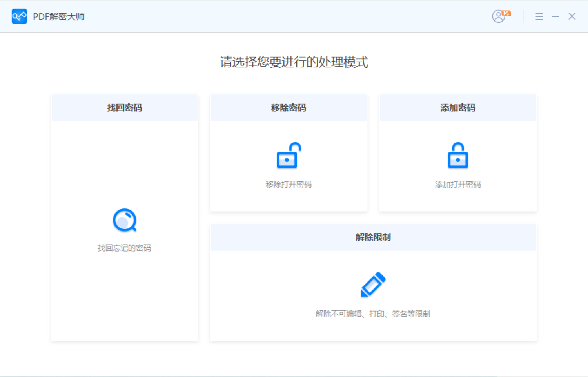
Task: Select the pencil icon under 解除限制
Action: [373, 285]
